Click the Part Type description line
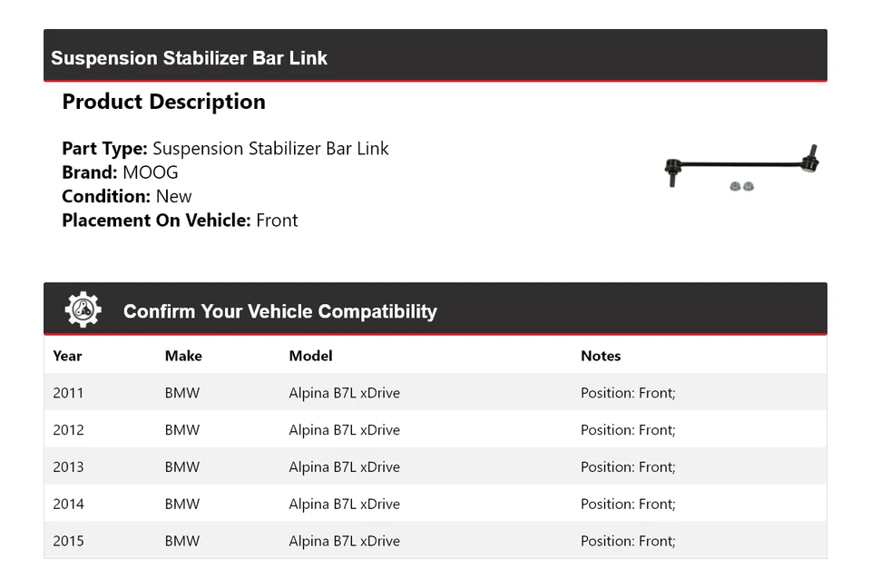Screen dimensions: 871x588 (225, 149)
